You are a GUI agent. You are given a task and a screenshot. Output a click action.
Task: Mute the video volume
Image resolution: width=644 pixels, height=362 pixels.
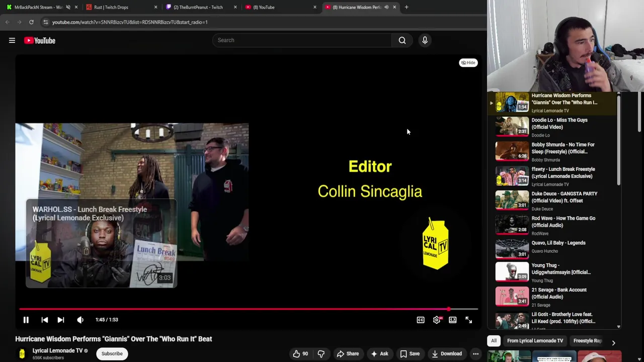(80, 320)
